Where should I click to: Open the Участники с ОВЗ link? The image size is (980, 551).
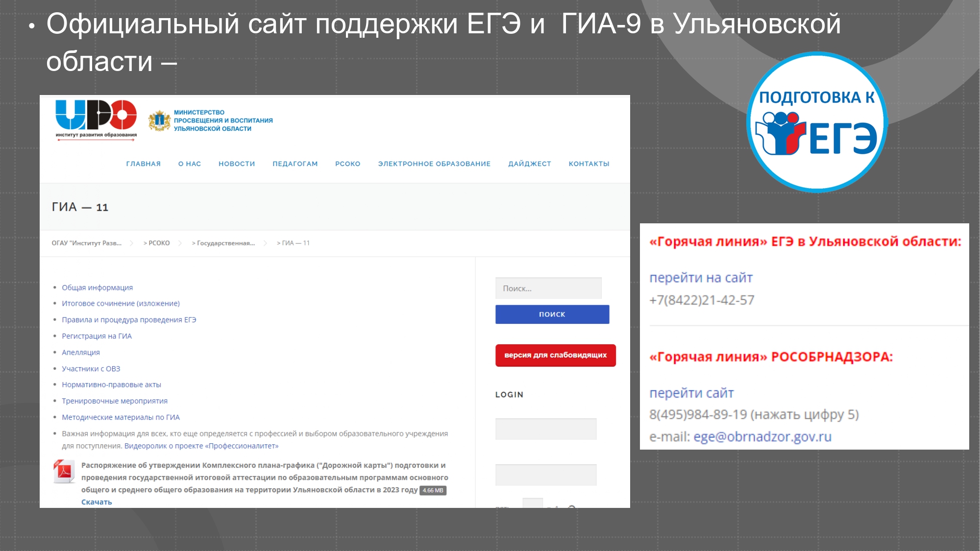tap(91, 369)
